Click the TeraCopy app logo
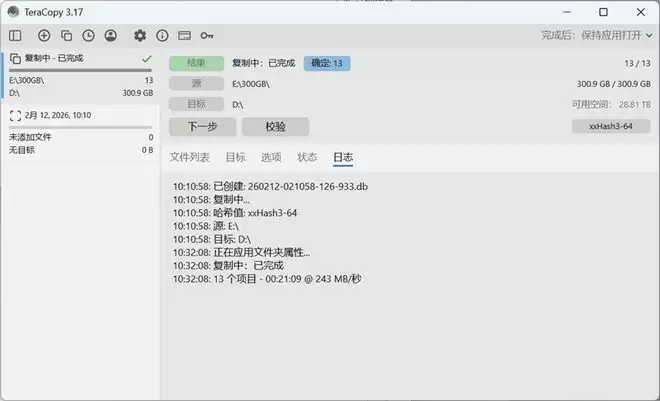 (x=13, y=12)
